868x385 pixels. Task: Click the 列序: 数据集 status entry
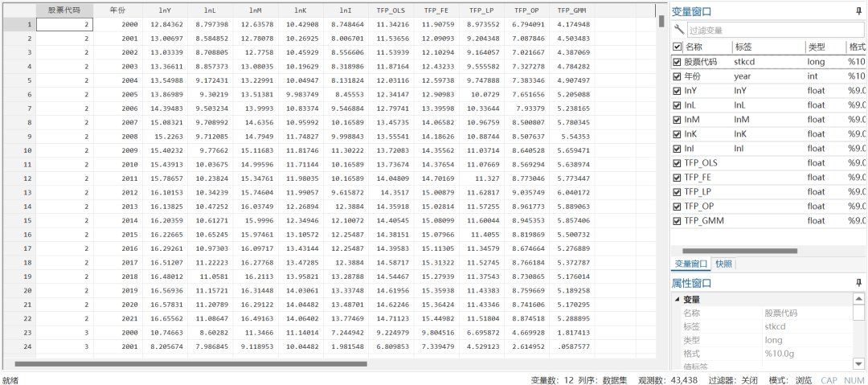pos(603,380)
